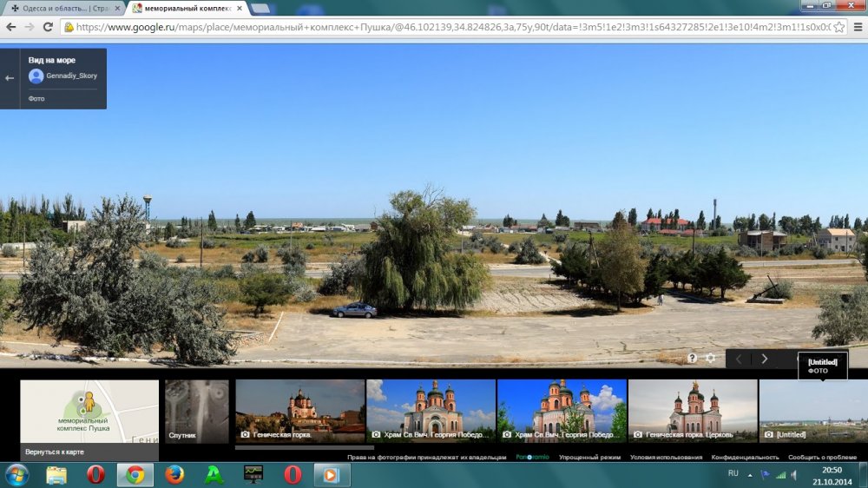Click the Вид на море photo title

51,60
